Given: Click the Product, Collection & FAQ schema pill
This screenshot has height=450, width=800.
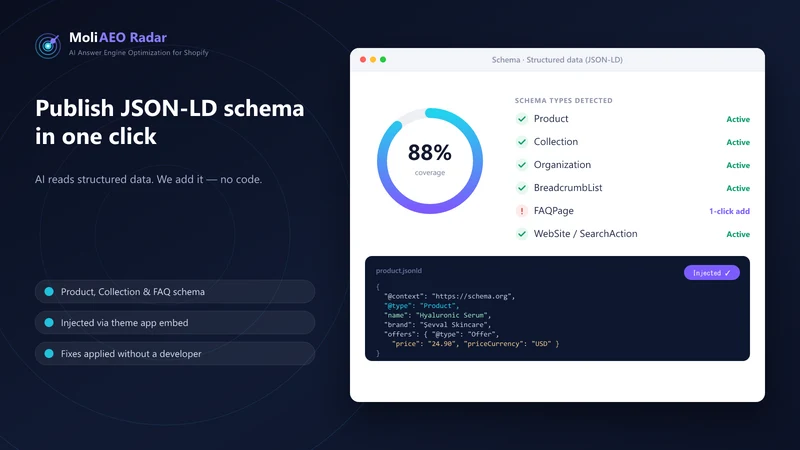Looking at the screenshot, I should click(x=174, y=291).
